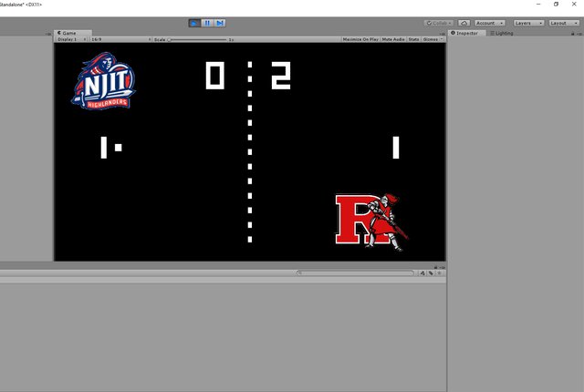Click the Play button to stop play mode
The height and width of the screenshot is (392, 584).
point(194,23)
